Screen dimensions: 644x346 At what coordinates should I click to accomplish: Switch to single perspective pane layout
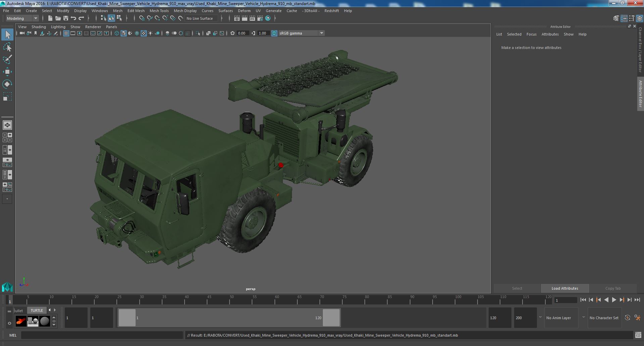(7, 125)
